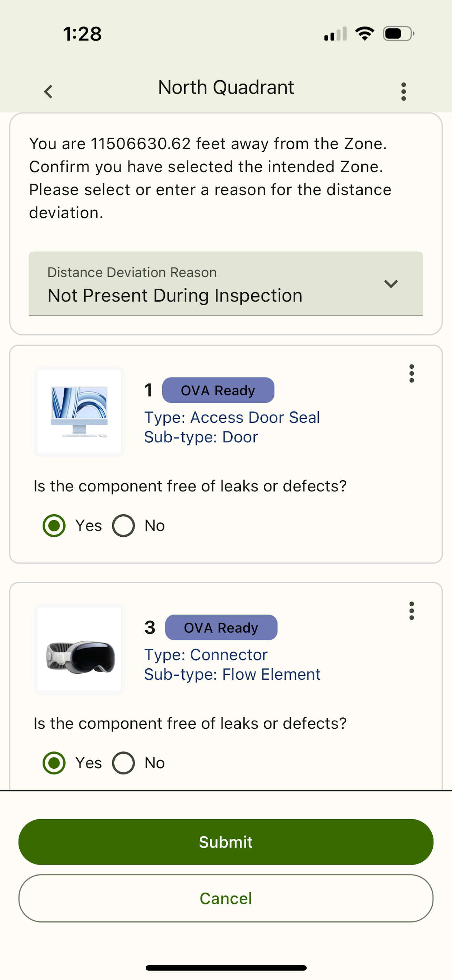Submit the inspection form
The height and width of the screenshot is (980, 452).
pos(226,842)
